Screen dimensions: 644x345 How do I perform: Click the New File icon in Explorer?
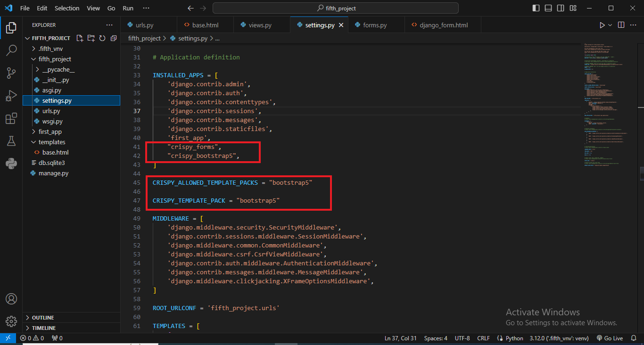80,38
